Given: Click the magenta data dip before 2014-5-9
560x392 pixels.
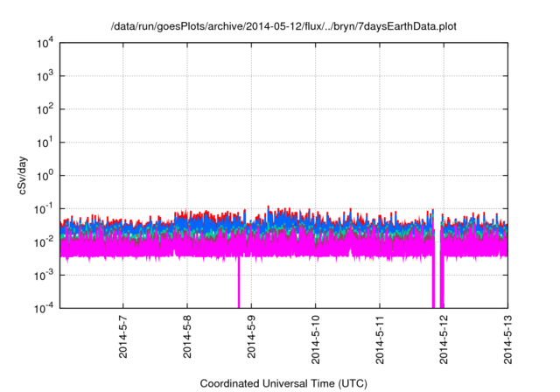Looking at the screenshot, I should point(239,284).
